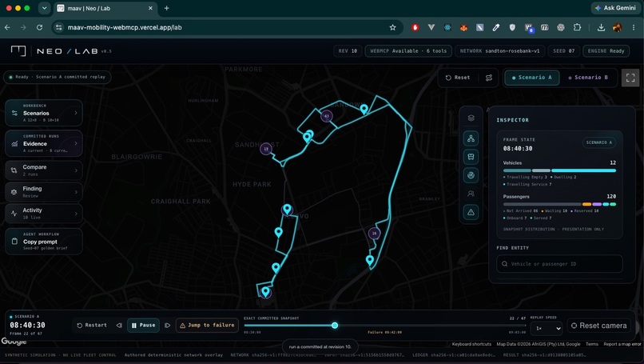Screen dimensions: 644x364
Task: Expand the Activity live panel
Action: point(43,213)
